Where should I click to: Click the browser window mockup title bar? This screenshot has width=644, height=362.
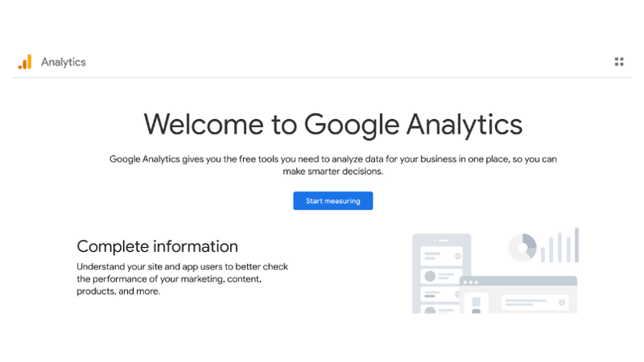(x=518, y=282)
